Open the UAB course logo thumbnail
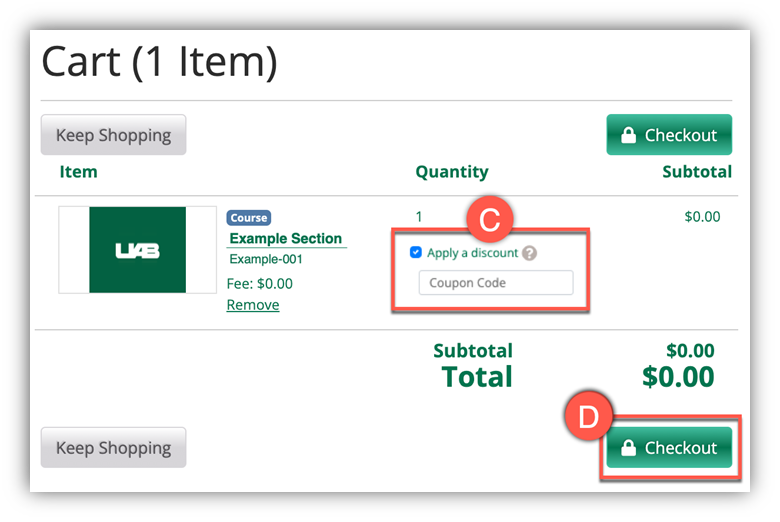780x522 pixels. click(x=137, y=250)
